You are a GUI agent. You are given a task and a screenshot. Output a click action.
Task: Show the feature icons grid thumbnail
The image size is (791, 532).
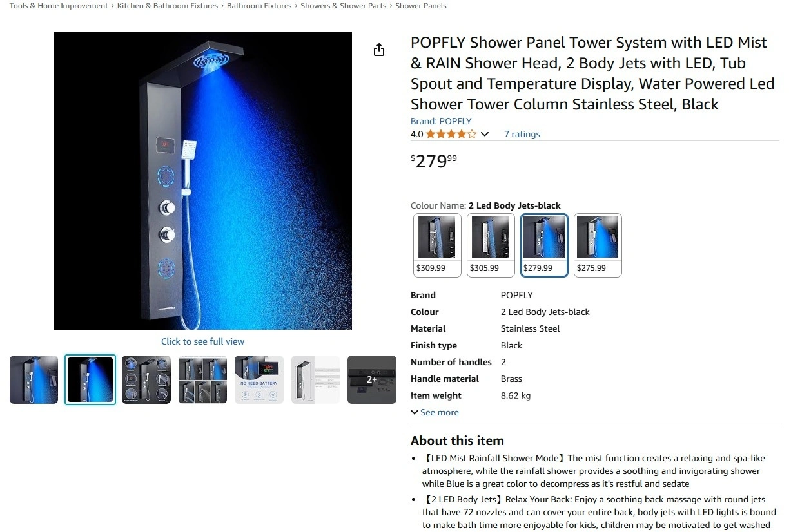pyautogui.click(x=146, y=379)
